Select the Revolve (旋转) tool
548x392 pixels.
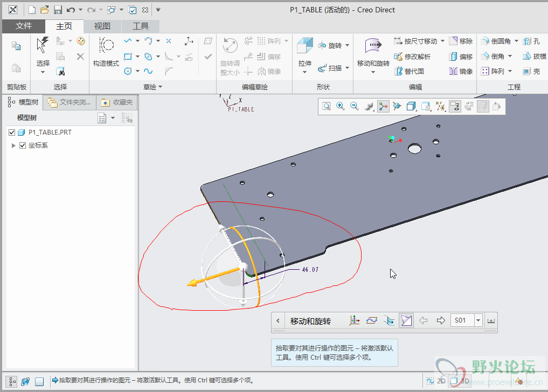330,45
